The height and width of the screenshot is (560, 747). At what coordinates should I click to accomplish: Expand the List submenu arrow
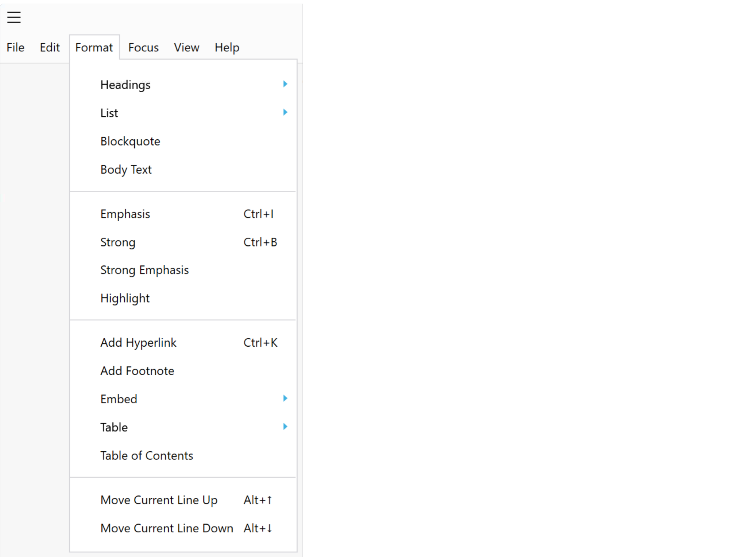(x=285, y=112)
